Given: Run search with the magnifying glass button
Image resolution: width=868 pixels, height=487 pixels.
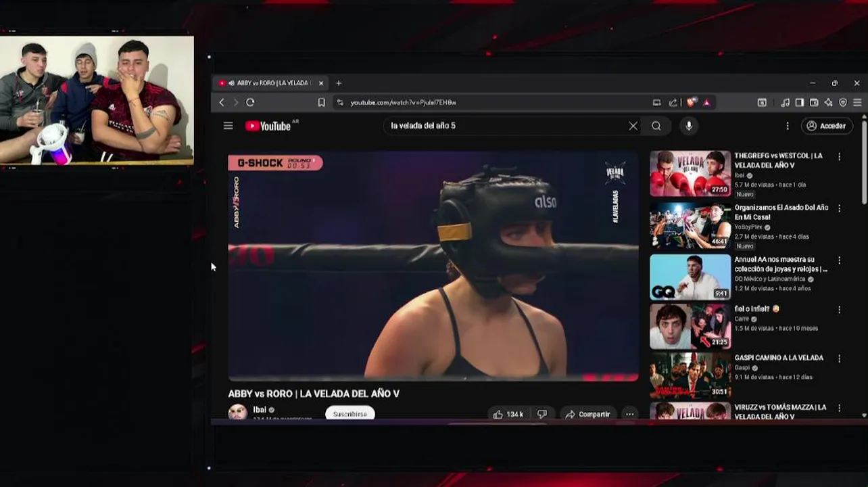Looking at the screenshot, I should point(656,126).
